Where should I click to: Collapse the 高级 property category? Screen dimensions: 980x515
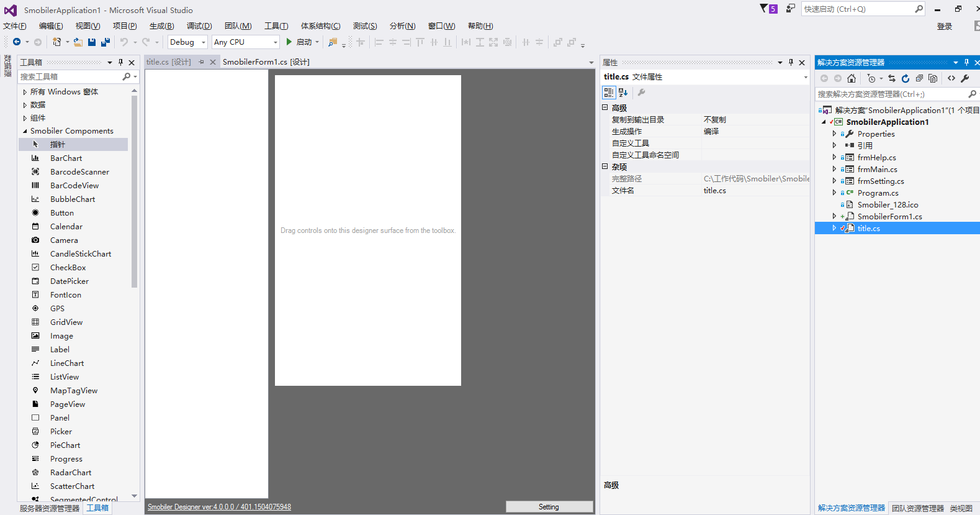click(605, 107)
